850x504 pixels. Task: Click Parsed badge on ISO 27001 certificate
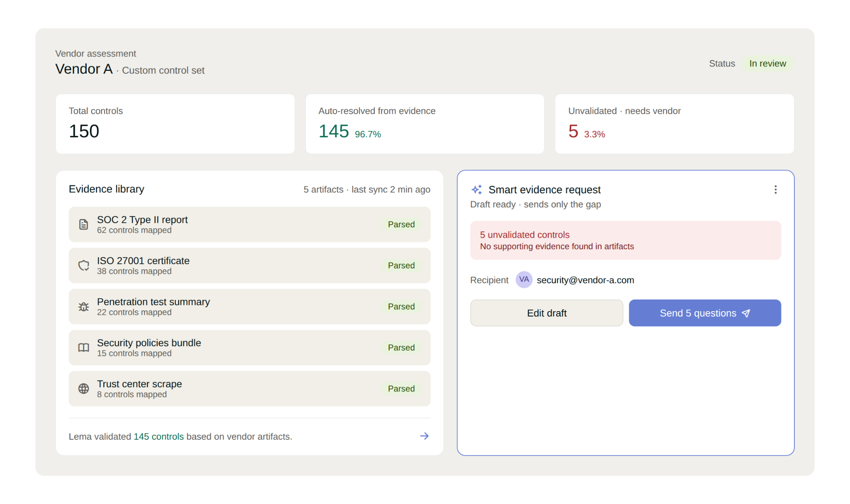(x=401, y=265)
